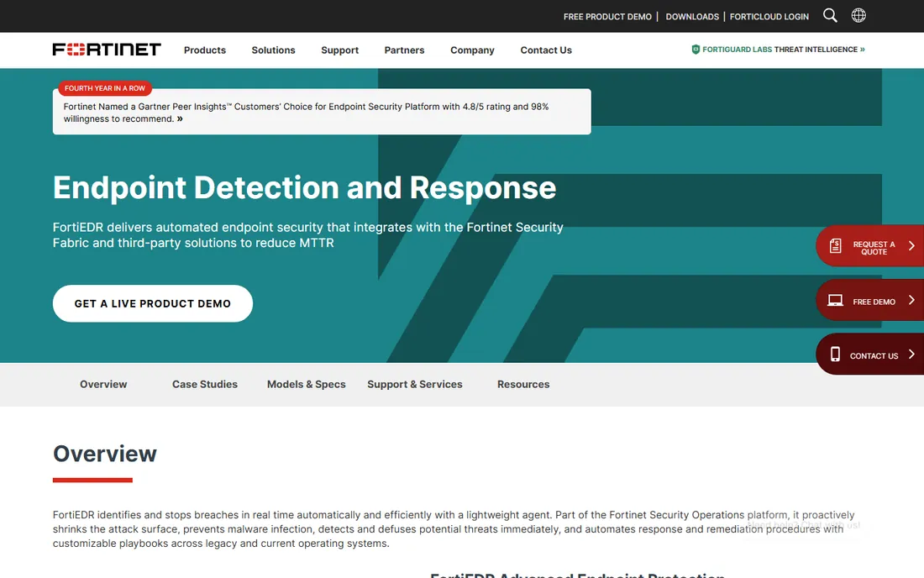Click the FortiGuard Labs shield icon
Screen dimensions: 924x578
click(x=696, y=50)
